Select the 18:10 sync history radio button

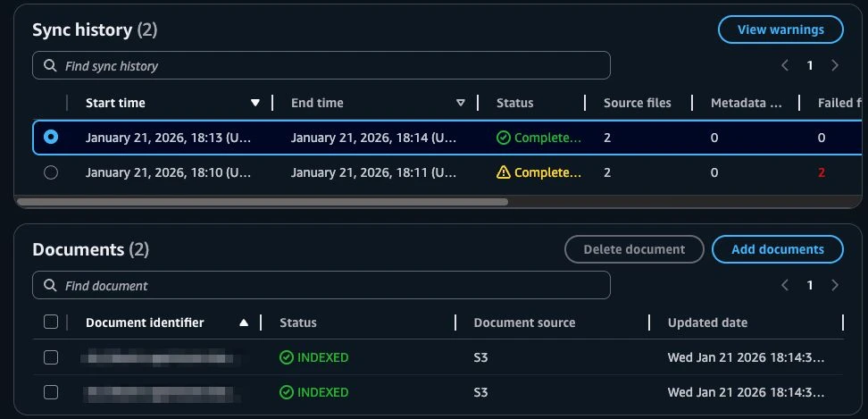[x=51, y=172]
